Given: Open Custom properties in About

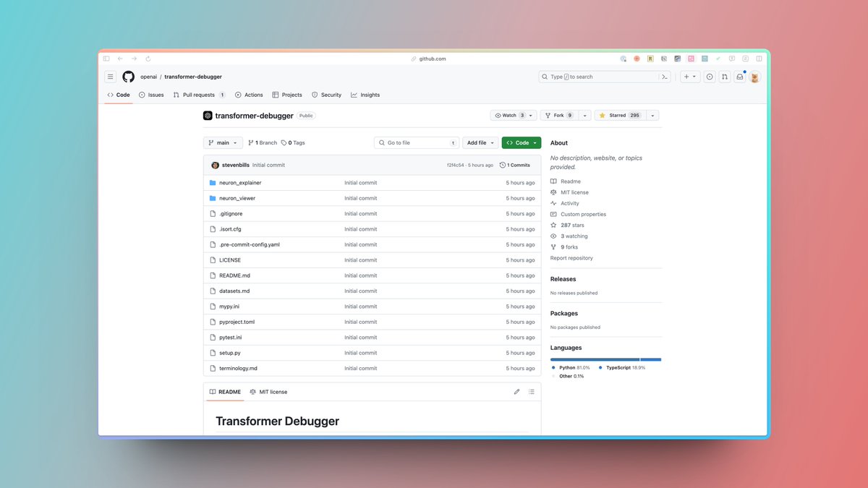Looking at the screenshot, I should click(x=583, y=214).
